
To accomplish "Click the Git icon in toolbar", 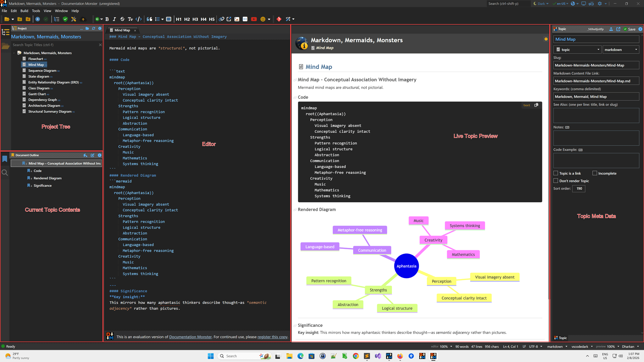I will [x=279, y=19].
